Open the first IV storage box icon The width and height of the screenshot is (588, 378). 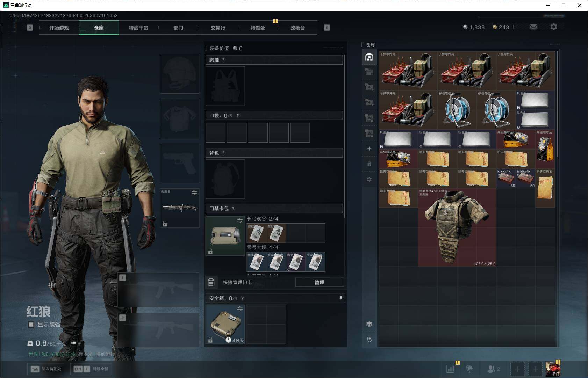pyautogui.click(x=369, y=72)
